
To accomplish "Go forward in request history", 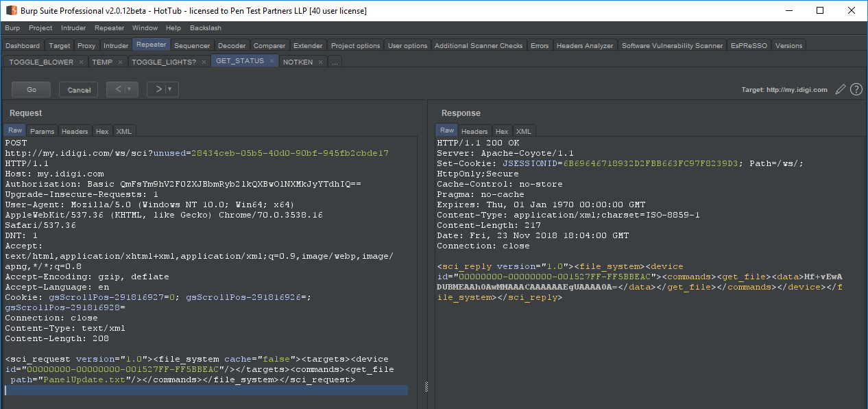I will 158,89.
